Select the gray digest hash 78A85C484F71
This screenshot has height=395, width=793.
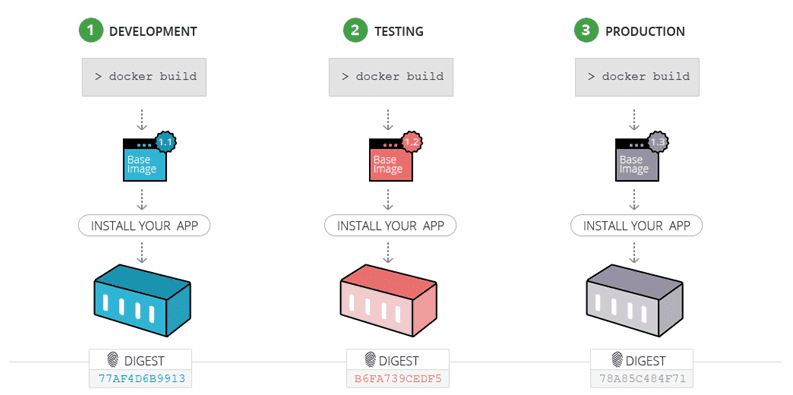(642, 378)
